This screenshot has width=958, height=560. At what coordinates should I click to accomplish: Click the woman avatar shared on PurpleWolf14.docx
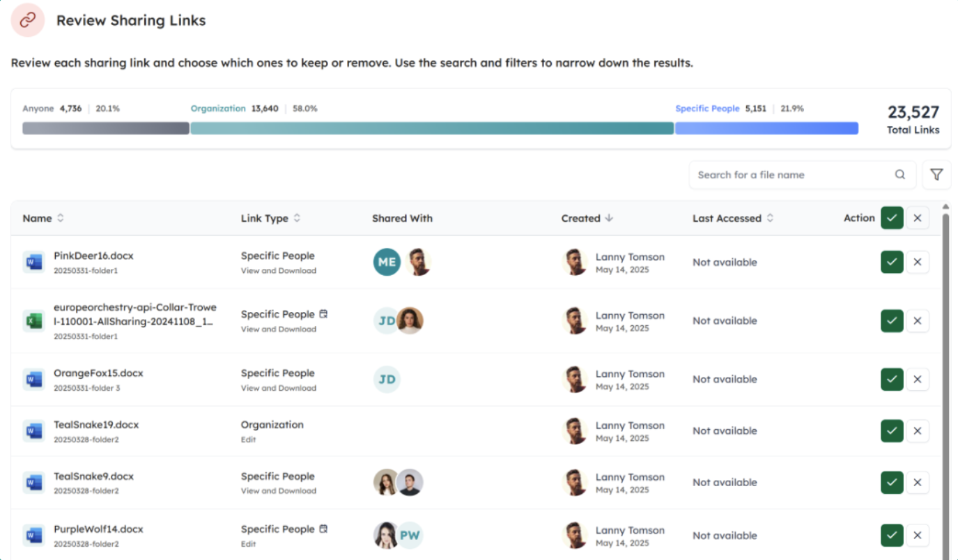(386, 536)
